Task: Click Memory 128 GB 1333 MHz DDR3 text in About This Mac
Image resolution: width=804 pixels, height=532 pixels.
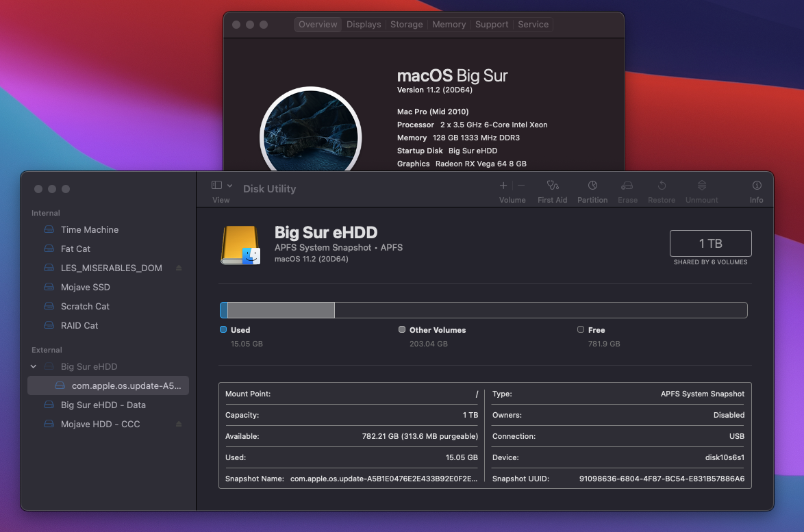Action: (458, 138)
